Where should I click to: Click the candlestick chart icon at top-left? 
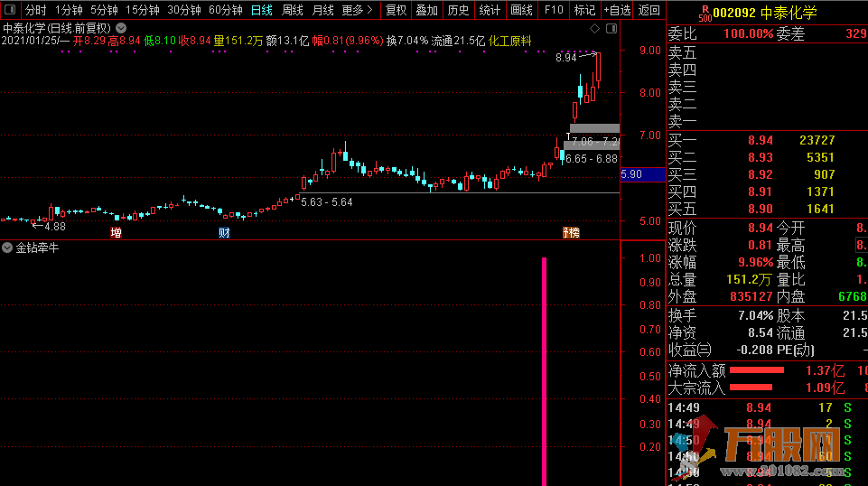pos(9,10)
